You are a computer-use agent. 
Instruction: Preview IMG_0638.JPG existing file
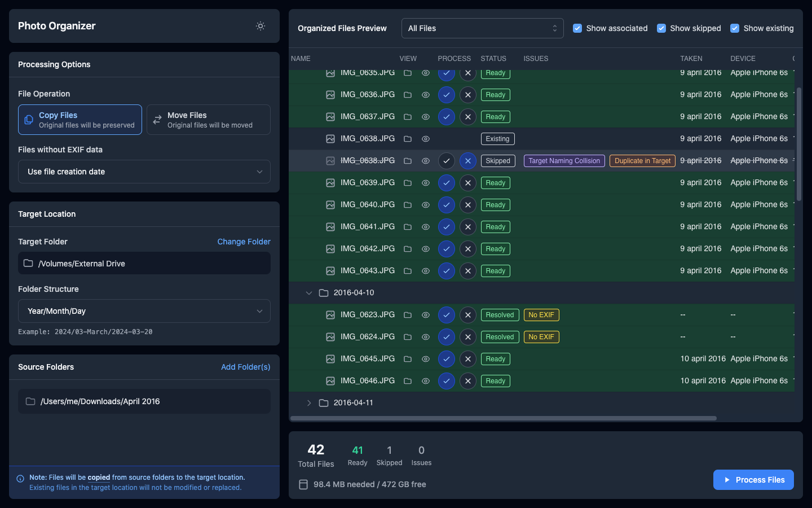(x=426, y=139)
